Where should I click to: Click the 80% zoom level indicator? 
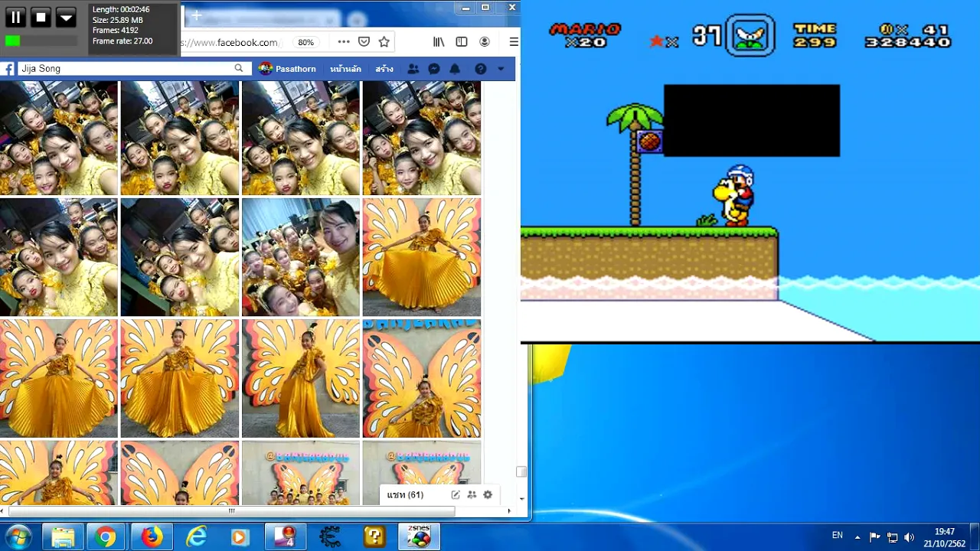coord(306,42)
